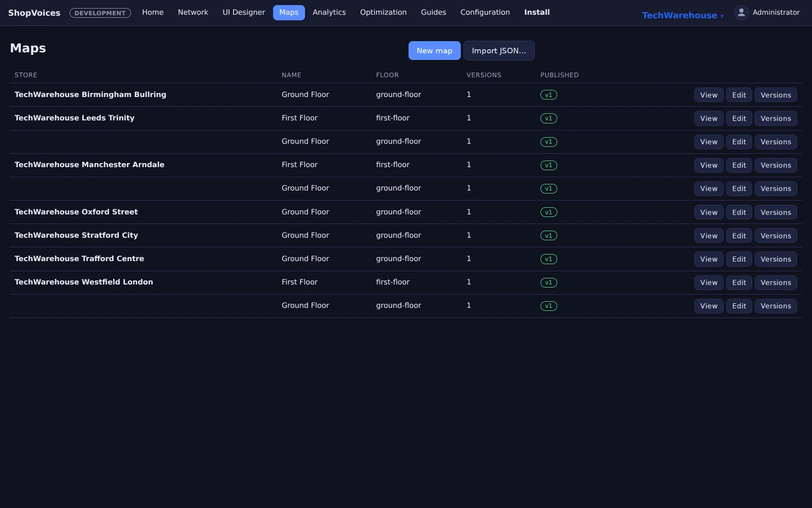The image size is (812, 508).
Task: Navigate to Optimization
Action: pyautogui.click(x=383, y=12)
